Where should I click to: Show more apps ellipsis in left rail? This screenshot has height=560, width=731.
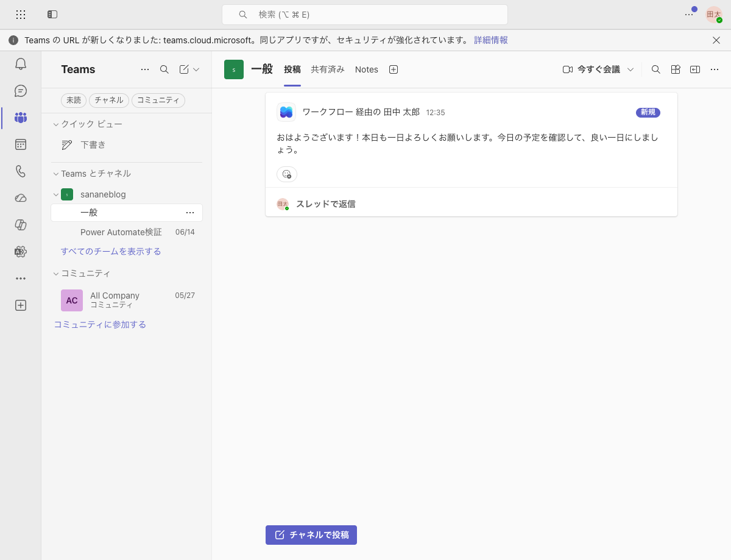(21, 278)
